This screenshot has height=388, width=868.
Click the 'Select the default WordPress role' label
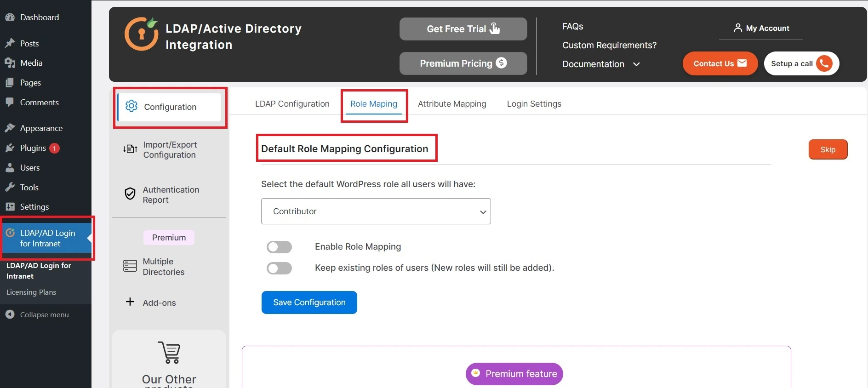point(368,184)
